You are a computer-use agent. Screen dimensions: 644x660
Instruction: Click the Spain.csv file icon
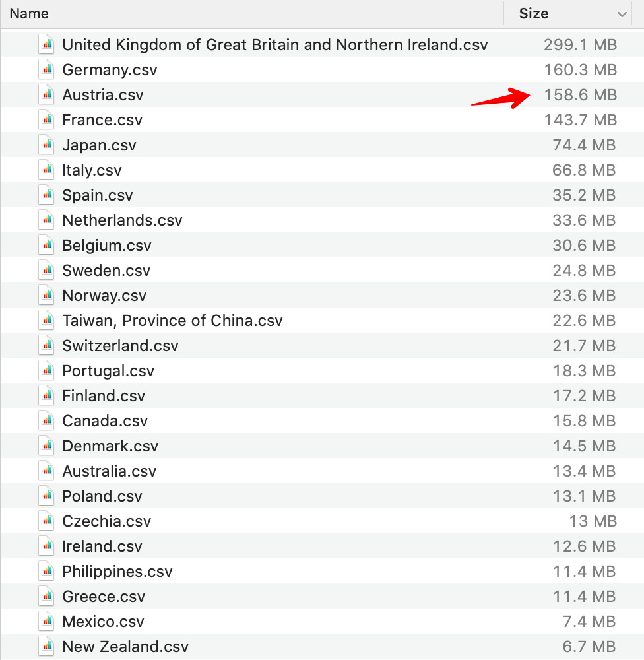[46, 195]
